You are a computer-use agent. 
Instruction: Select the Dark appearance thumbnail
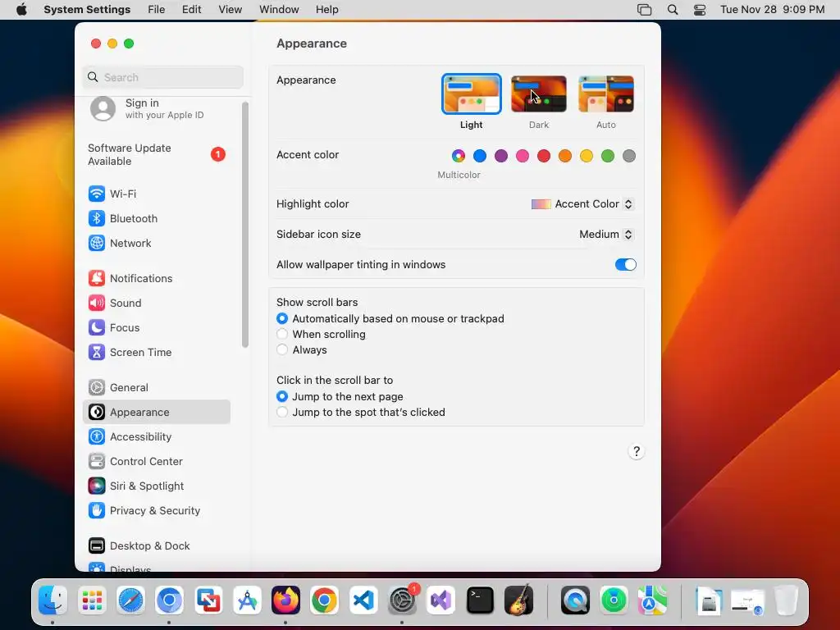[538, 94]
